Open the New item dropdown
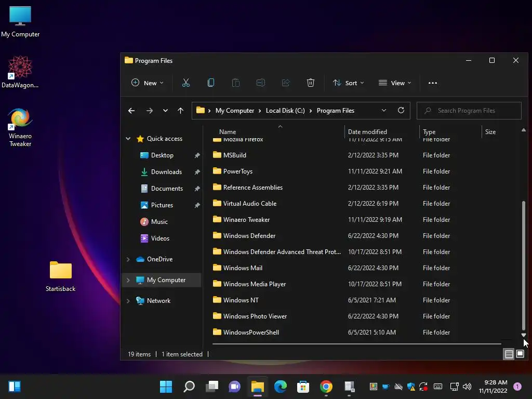 (147, 83)
